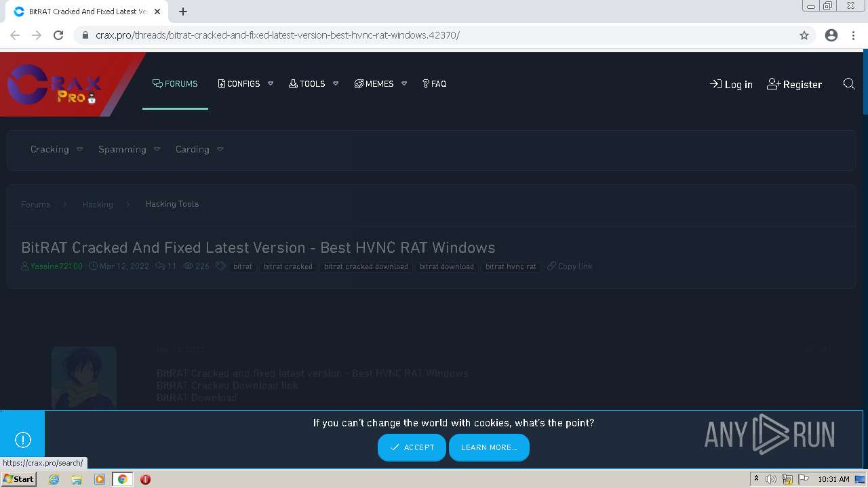Click the bitrat cracked tag
This screenshot has width=868, height=488.
click(x=288, y=266)
